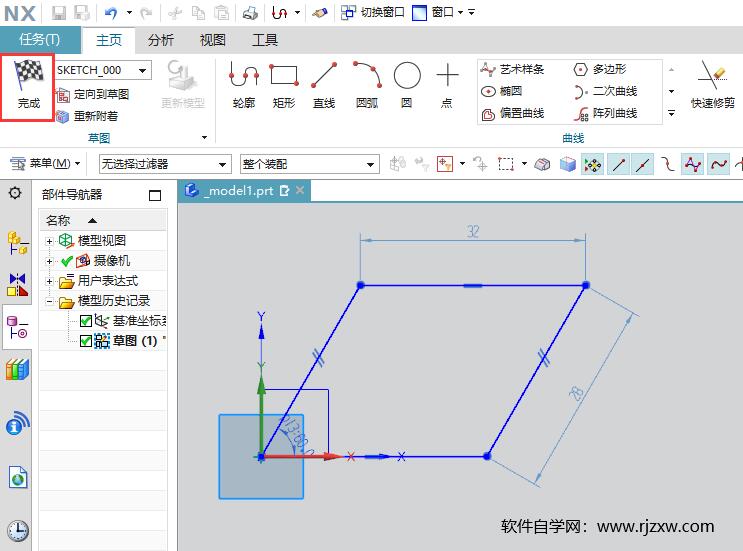Open the HD3D Tools info icon

tap(17, 423)
